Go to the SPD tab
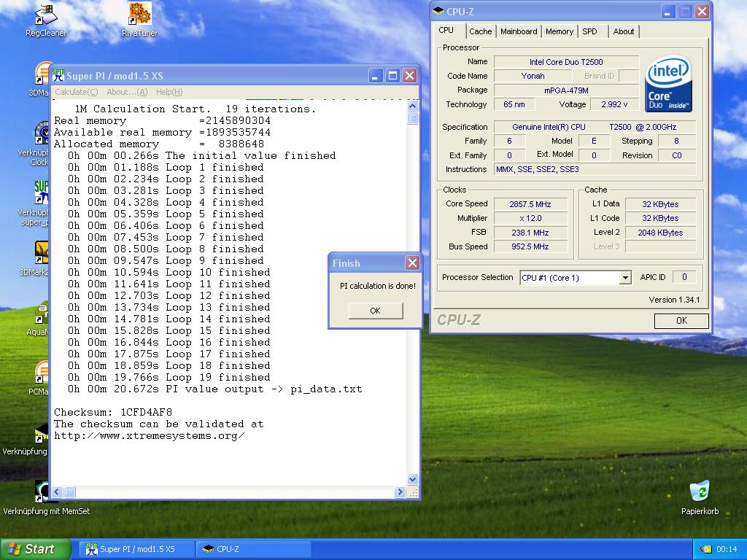Screen dimensions: 747x560 [x=589, y=31]
